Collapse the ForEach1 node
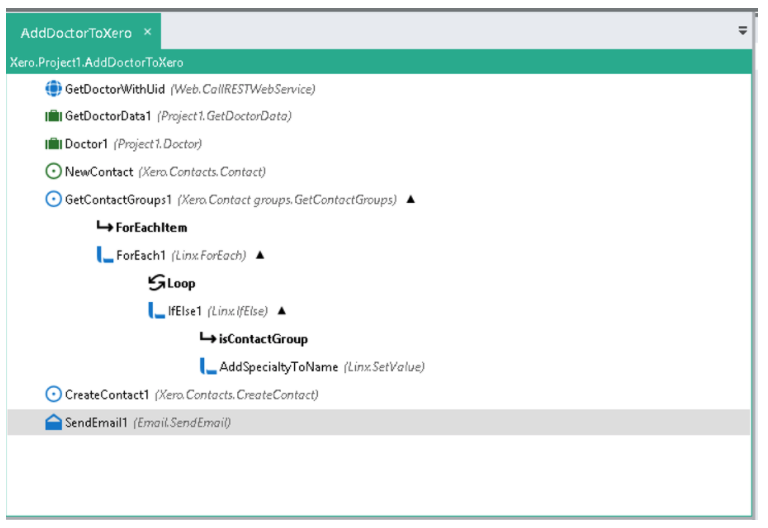Image resolution: width=768 pixels, height=528 pixels. click(260, 255)
